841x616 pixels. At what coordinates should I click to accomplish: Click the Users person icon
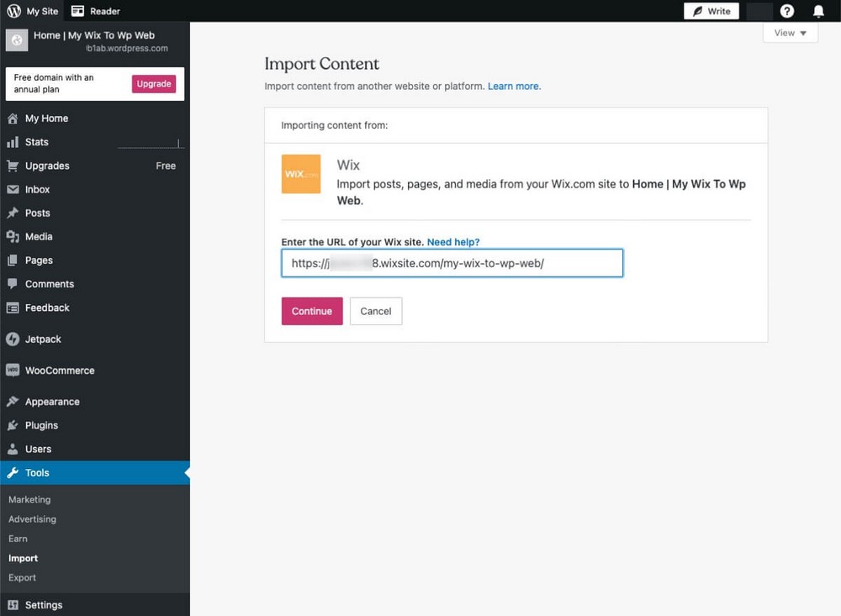pyautogui.click(x=13, y=449)
